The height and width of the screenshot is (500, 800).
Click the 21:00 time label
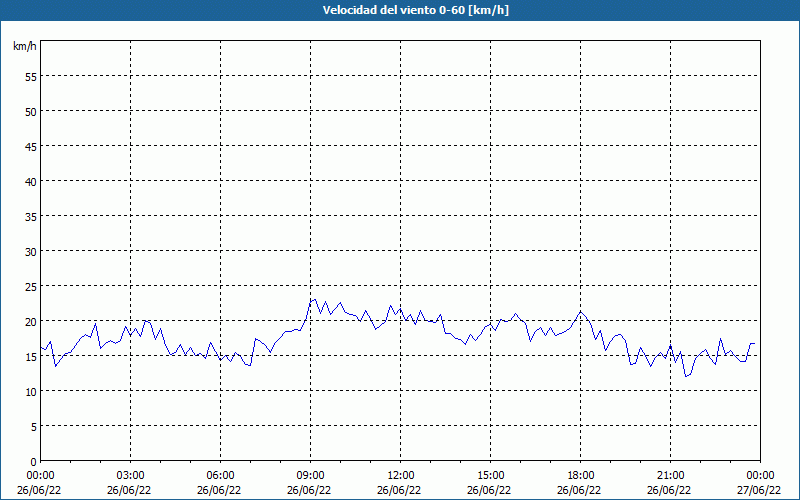(x=670, y=476)
